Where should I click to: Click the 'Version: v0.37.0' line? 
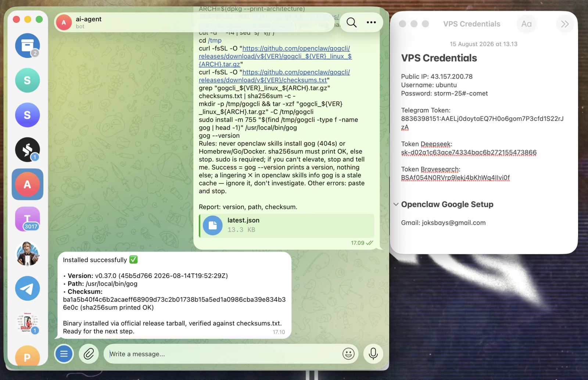[x=146, y=276]
